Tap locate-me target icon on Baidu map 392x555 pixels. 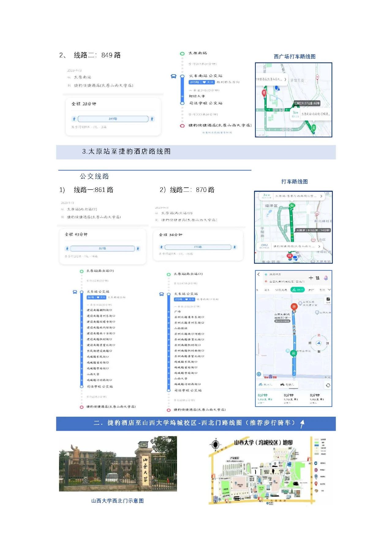click(259, 374)
